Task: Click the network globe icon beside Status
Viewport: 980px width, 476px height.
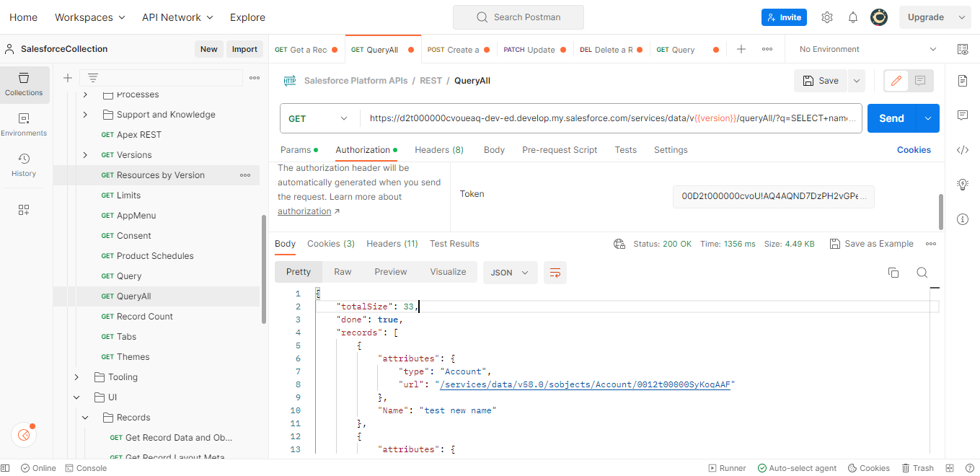Action: point(619,244)
